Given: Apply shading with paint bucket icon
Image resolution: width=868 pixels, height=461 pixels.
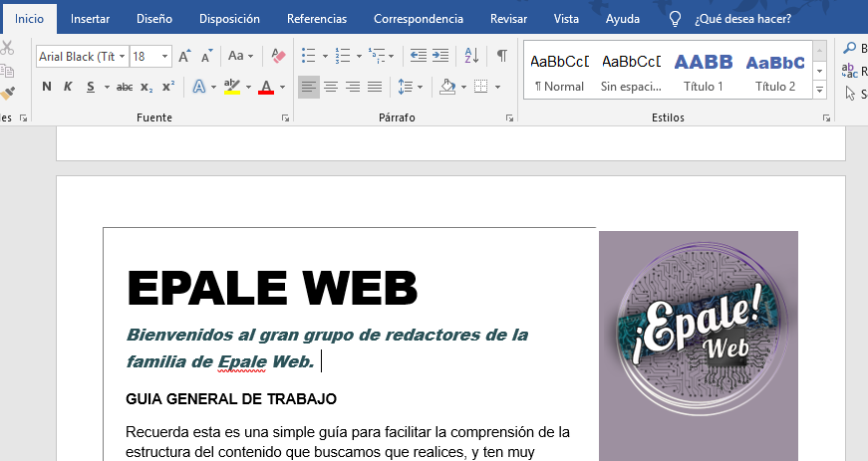Looking at the screenshot, I should [x=447, y=87].
